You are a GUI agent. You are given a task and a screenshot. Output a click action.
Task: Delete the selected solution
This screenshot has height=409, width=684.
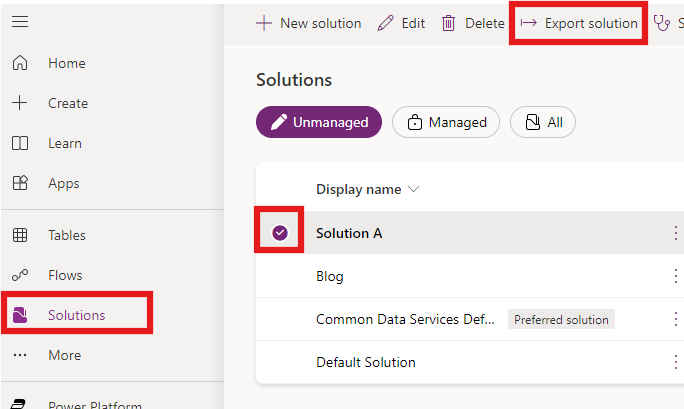(x=473, y=23)
